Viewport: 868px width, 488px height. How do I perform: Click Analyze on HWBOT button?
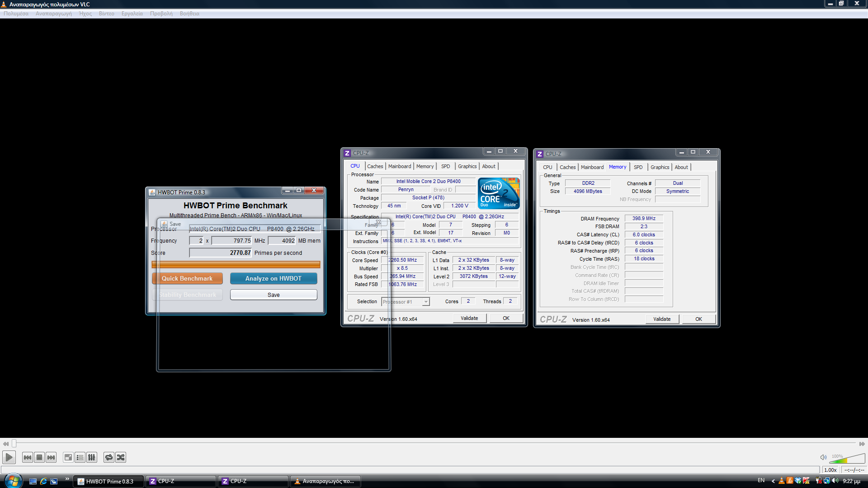tap(274, 278)
